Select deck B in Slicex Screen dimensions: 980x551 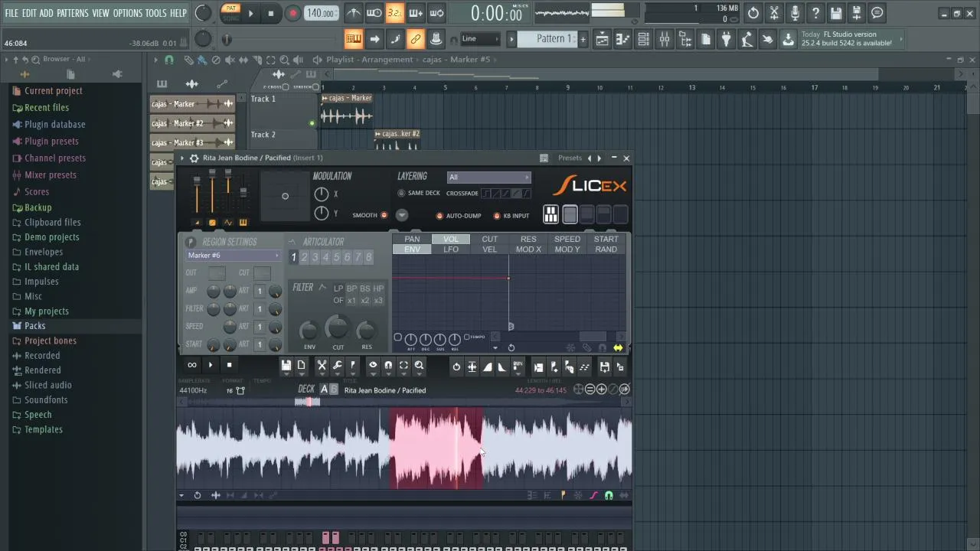(334, 390)
